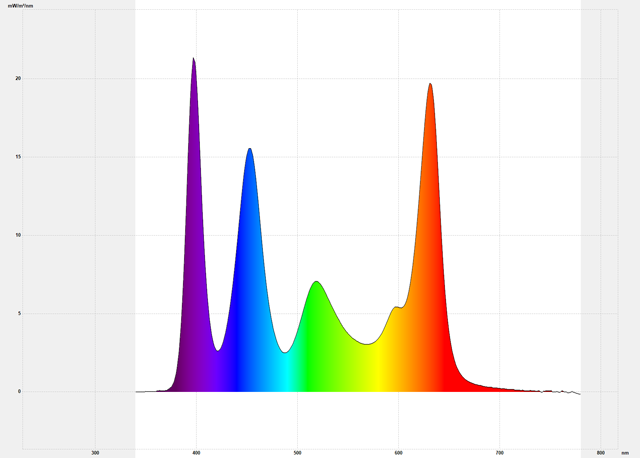Click the green peak's apex
Viewport: 640px width, 458px height.
tap(316, 282)
